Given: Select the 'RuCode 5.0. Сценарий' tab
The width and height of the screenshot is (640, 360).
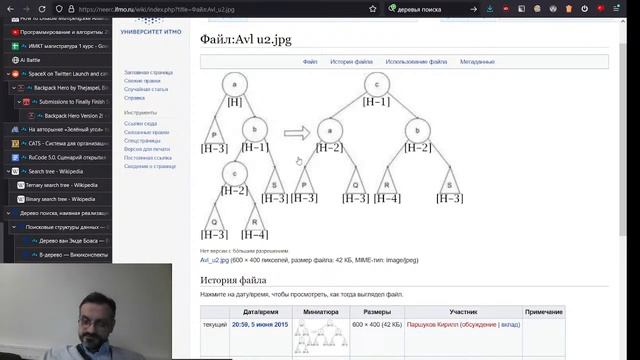Looking at the screenshot, I should pos(60,158).
